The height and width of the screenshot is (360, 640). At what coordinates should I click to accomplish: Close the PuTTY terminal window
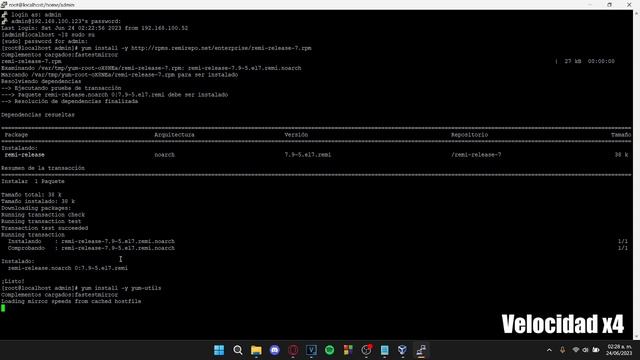click(629, 4)
